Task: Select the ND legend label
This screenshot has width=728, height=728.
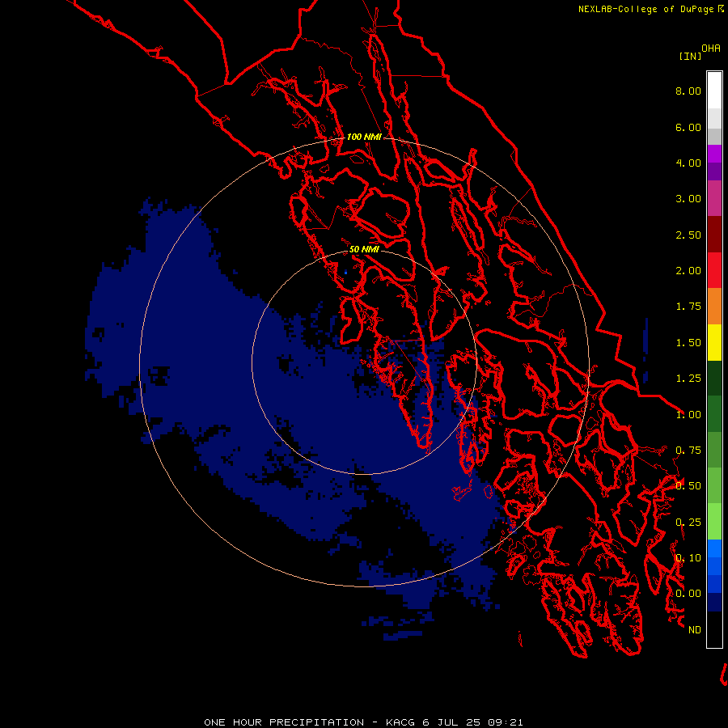Action: click(x=695, y=630)
